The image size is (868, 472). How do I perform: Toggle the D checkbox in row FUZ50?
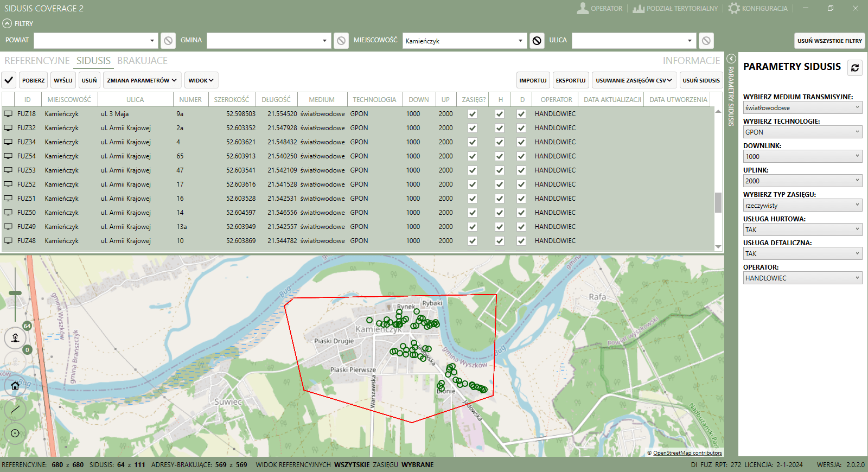(x=521, y=213)
